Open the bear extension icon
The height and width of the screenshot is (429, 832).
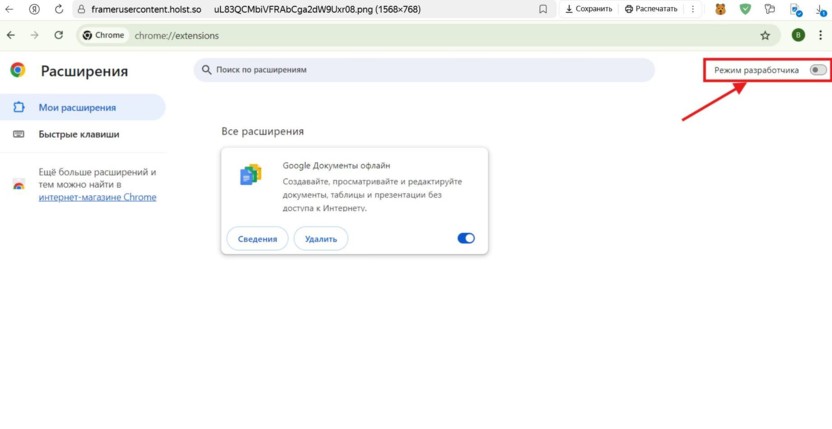click(x=721, y=9)
